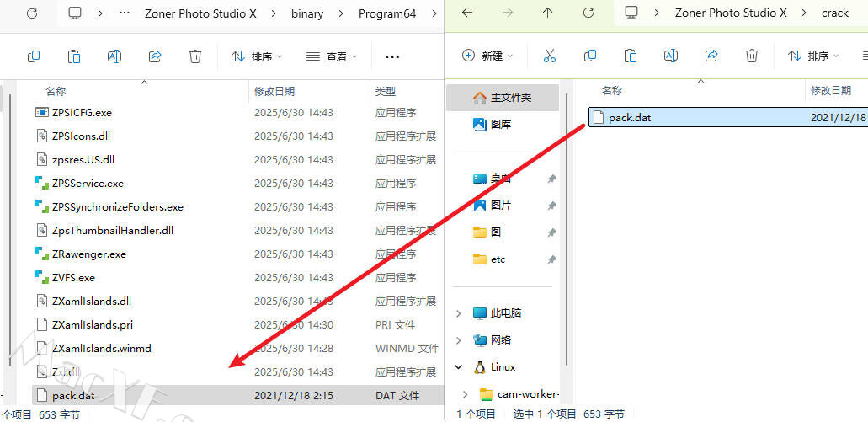Click the refresh button in right window
Screen dimensions: 868x422
(588, 13)
